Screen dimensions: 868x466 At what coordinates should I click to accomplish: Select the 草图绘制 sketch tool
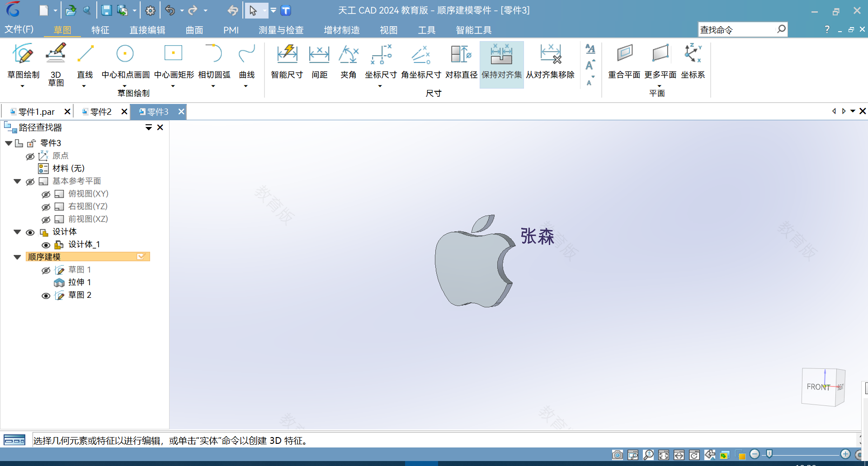click(23, 61)
